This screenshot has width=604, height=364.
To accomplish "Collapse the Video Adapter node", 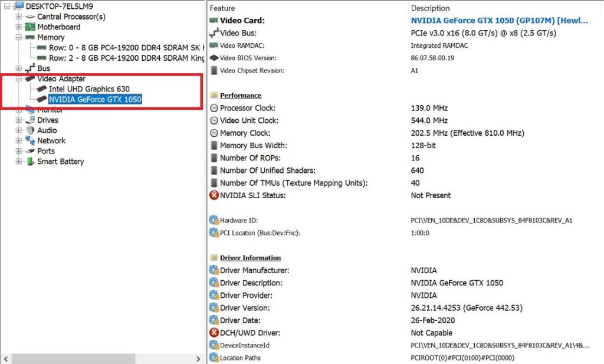I will point(18,78).
